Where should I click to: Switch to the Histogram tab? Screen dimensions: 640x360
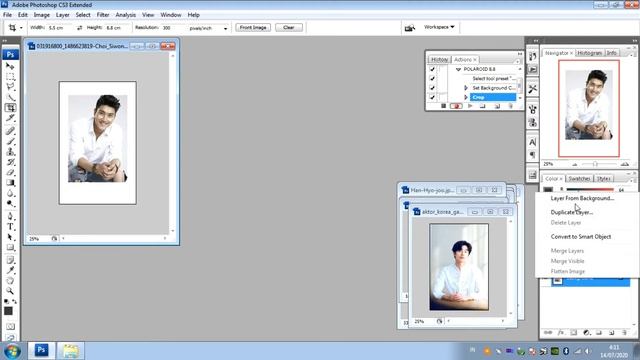(589, 53)
